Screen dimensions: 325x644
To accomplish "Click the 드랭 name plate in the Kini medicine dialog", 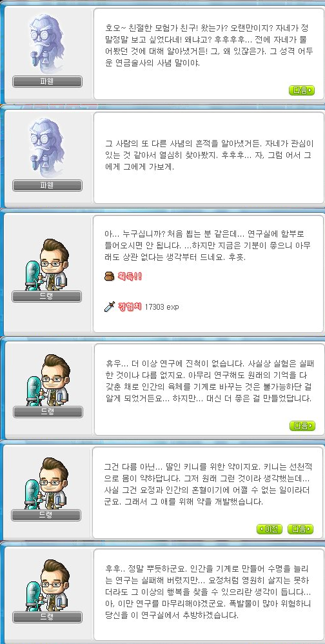I will [x=46, y=515].
